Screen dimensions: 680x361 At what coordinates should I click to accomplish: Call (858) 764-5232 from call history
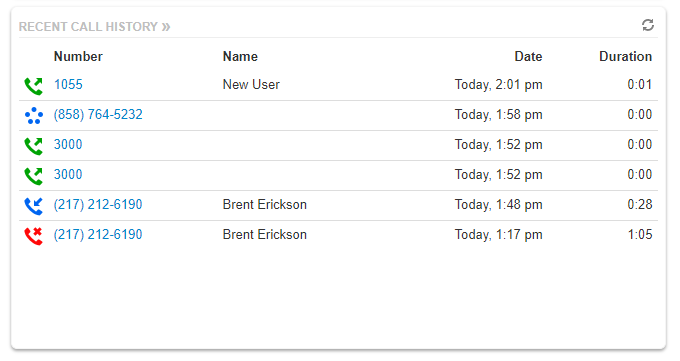[98, 115]
